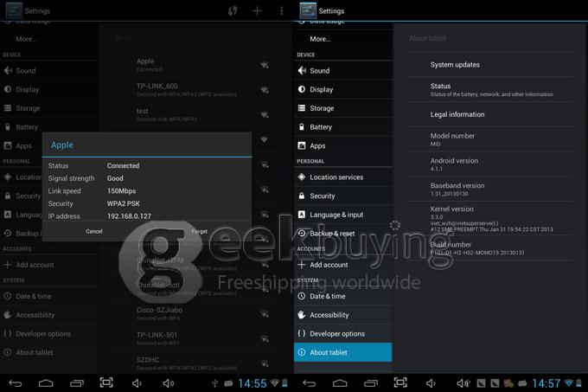
Task: Open Developer options in right screen
Action: tap(343, 333)
